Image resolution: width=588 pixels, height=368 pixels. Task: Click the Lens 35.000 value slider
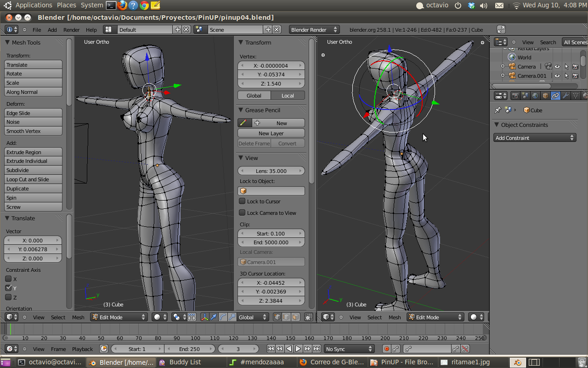coord(271,171)
